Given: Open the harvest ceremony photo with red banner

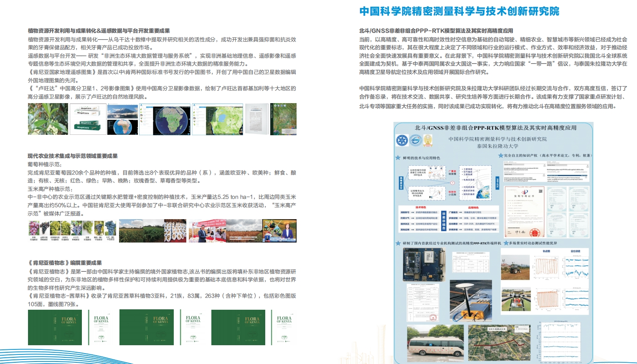Looking at the screenshot, I should [x=207, y=231].
